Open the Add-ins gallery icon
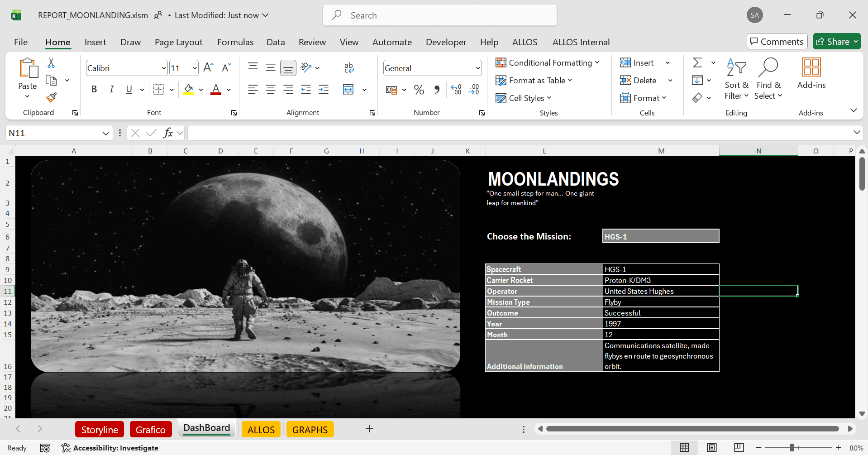The width and height of the screenshot is (868, 455). 811,72
